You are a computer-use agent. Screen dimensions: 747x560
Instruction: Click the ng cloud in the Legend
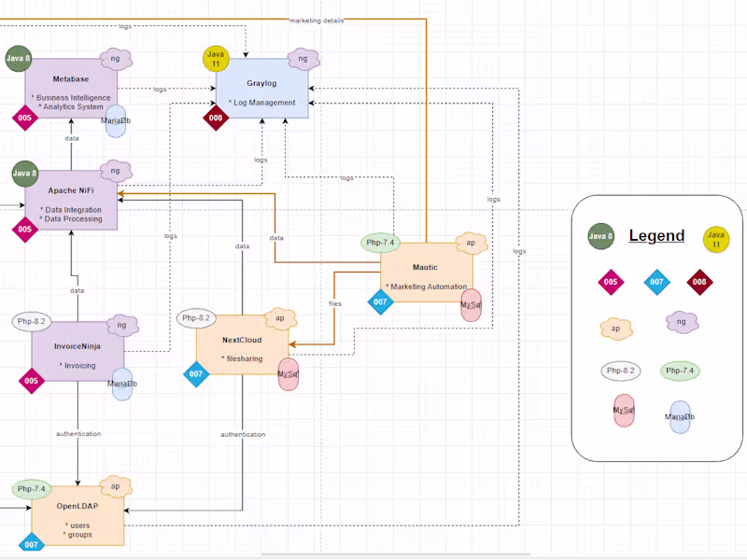[683, 322]
